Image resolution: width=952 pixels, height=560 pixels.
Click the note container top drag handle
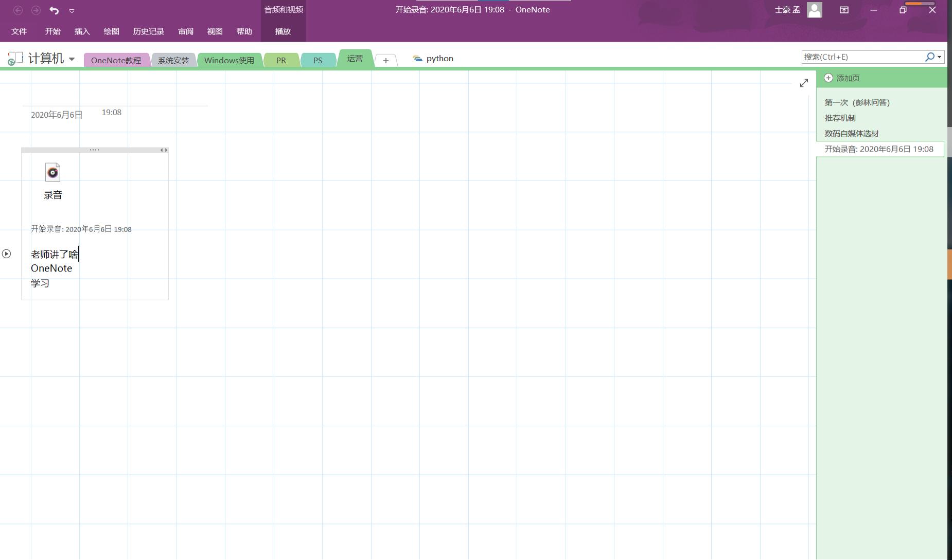tap(94, 150)
